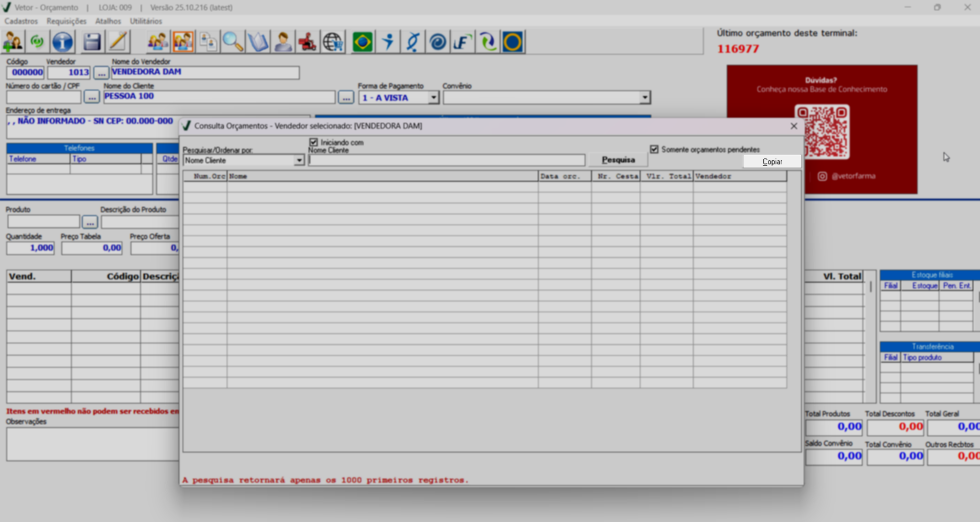Open the Atalhos menu
The width and height of the screenshot is (980, 522).
(108, 21)
